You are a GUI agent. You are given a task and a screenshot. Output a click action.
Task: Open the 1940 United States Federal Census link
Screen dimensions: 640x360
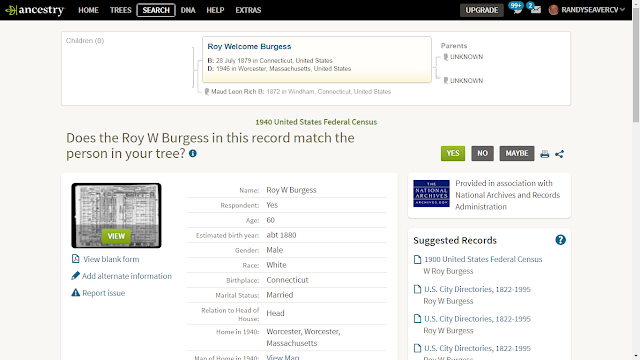[316, 122]
